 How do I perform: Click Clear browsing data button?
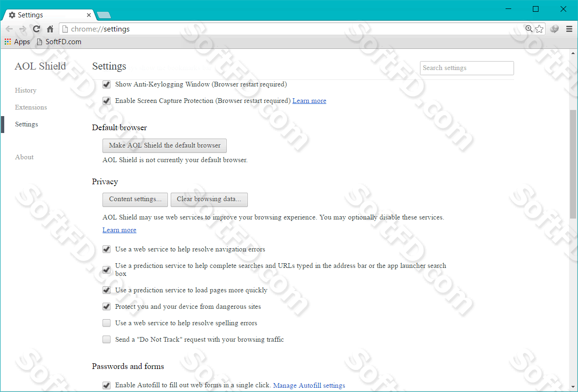pos(209,199)
